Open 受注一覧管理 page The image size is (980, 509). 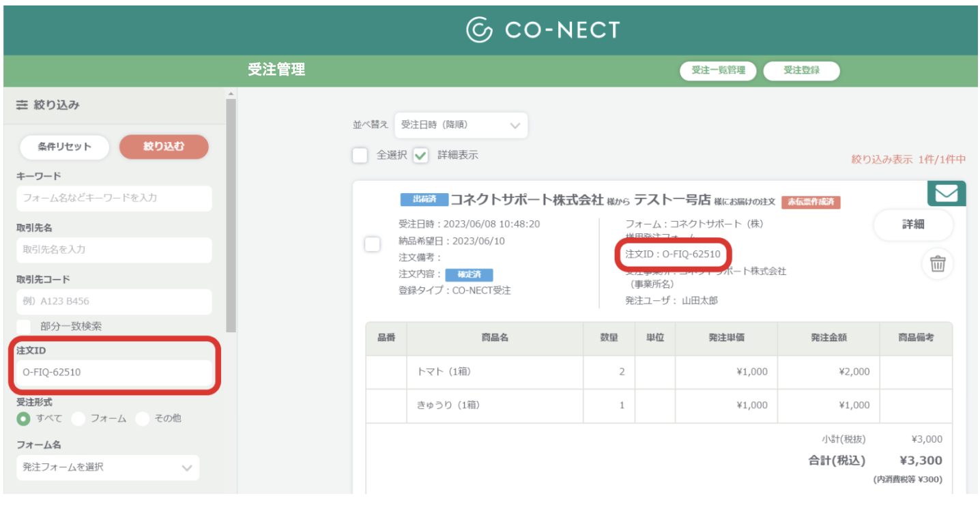(x=718, y=70)
